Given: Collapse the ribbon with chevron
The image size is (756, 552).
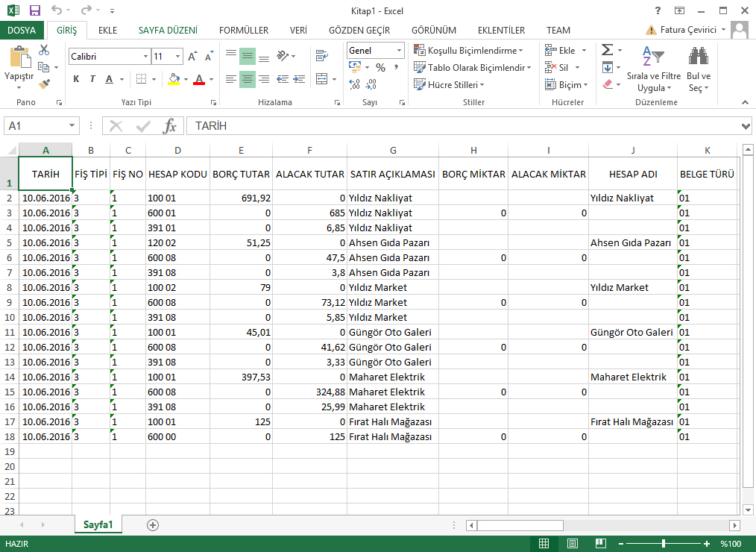Looking at the screenshot, I should pos(745,101).
